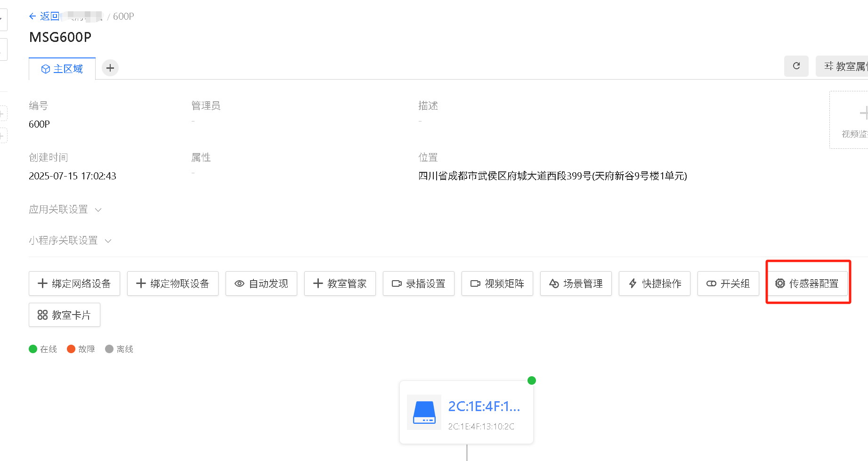Open 教室管家 add button
Screen dimensions: 868x461
tap(340, 283)
